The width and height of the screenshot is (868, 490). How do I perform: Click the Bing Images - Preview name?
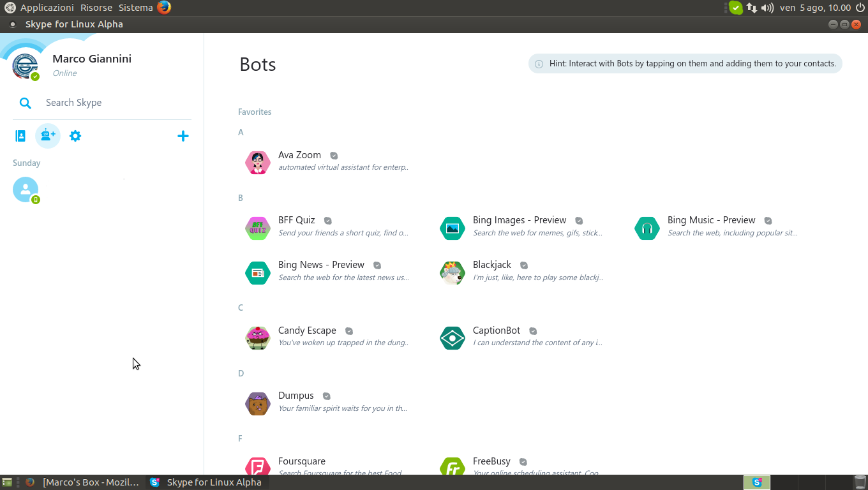click(x=520, y=220)
